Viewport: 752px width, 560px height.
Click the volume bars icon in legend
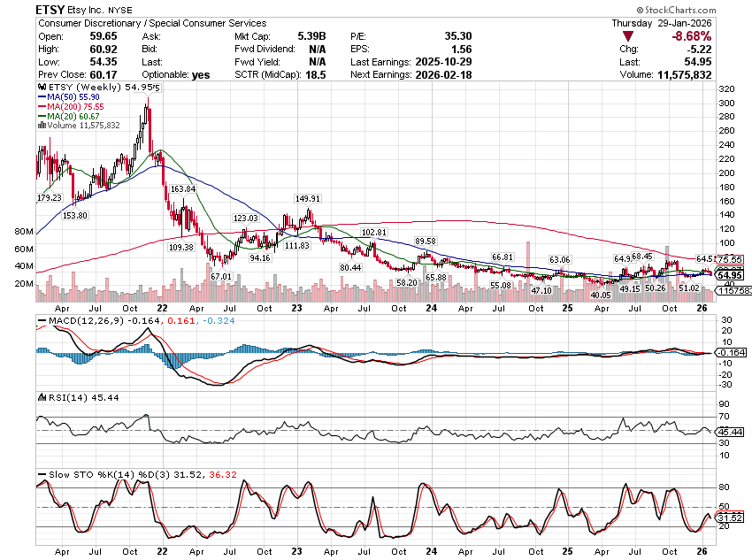point(40,125)
